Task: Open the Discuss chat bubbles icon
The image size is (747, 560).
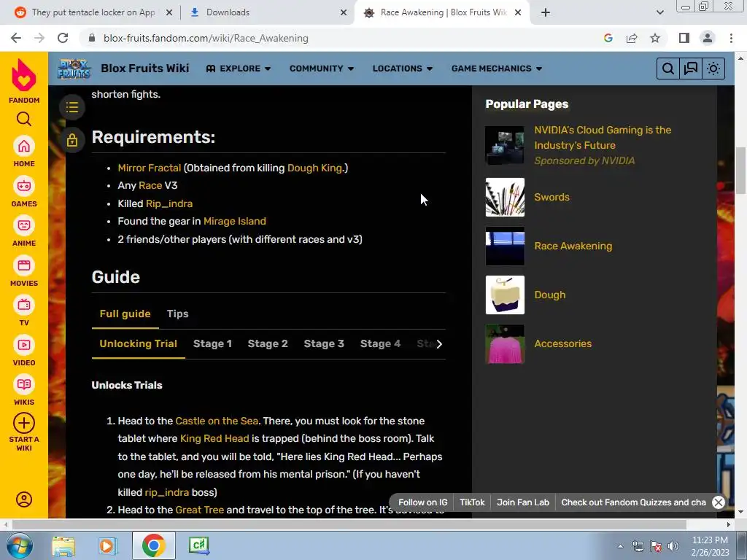Action: click(x=691, y=69)
